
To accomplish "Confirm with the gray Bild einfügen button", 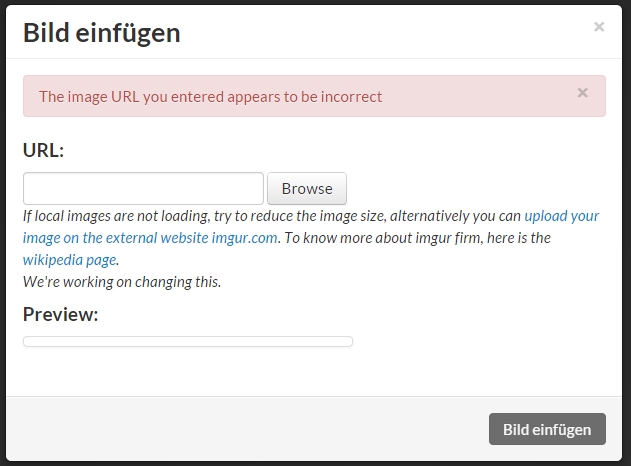I will coord(547,429).
